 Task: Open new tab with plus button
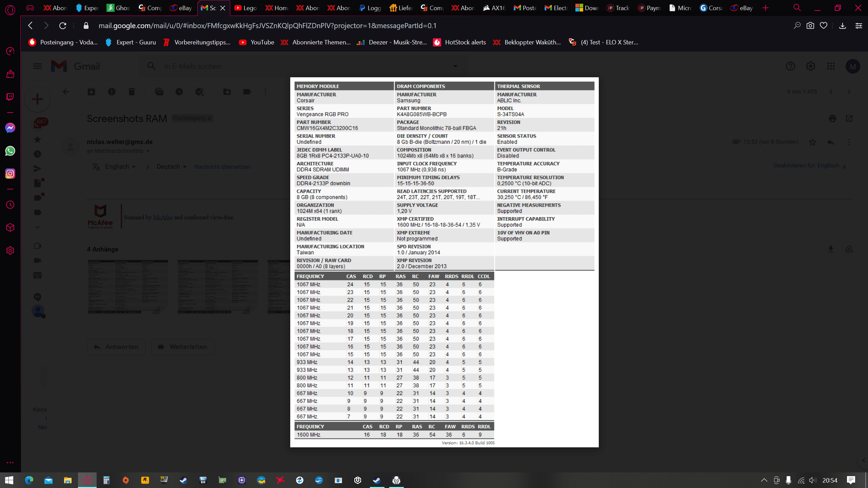(x=766, y=8)
